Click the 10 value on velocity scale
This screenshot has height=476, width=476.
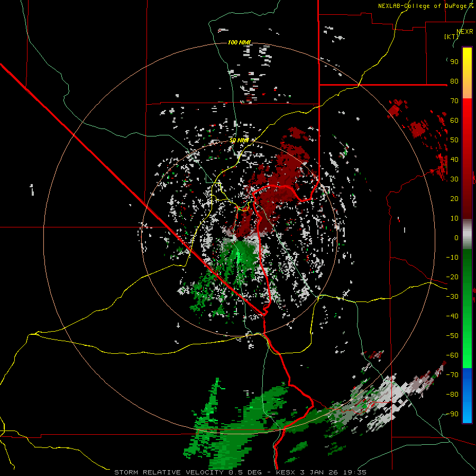coord(454,218)
